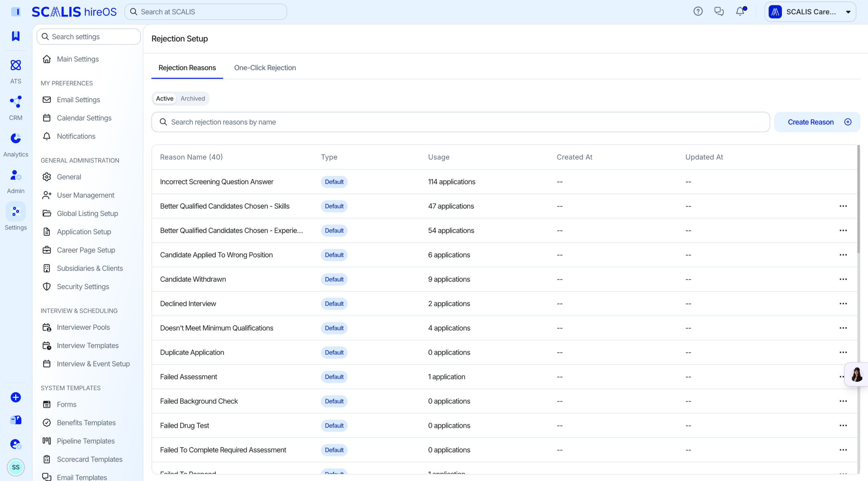Open row menu for Candidate Applied To Wrong Position
868x481 pixels.
point(843,255)
